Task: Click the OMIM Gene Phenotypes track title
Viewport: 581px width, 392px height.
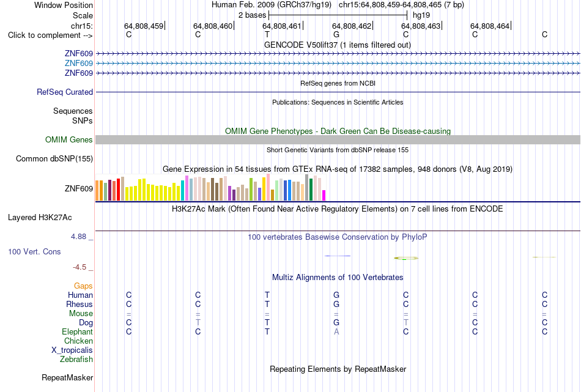Action: 338,131
